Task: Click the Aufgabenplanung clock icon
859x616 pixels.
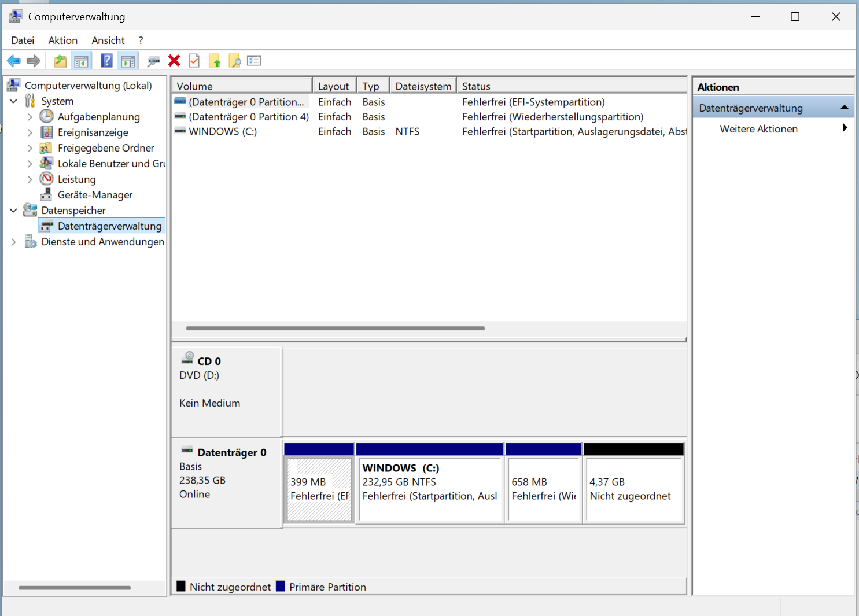Action: pos(46,116)
